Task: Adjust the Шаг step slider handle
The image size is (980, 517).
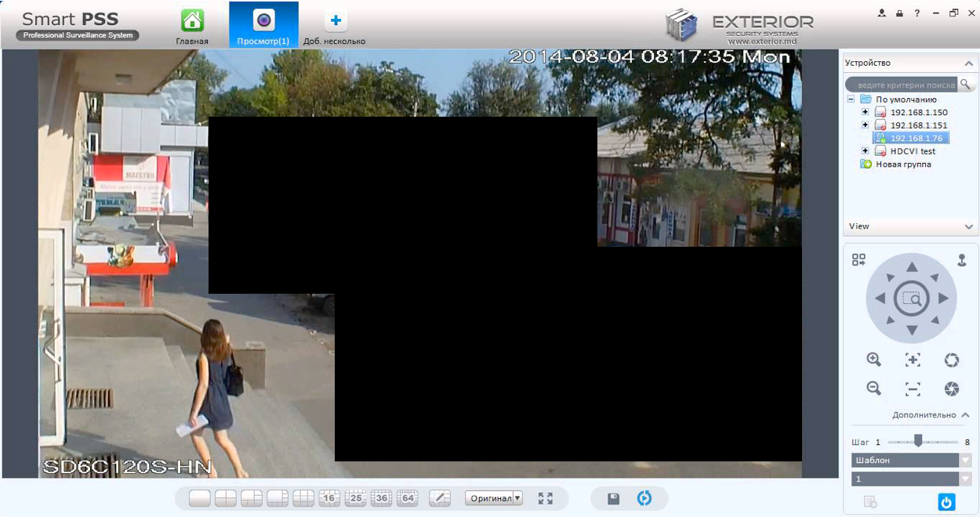Action: coord(918,441)
